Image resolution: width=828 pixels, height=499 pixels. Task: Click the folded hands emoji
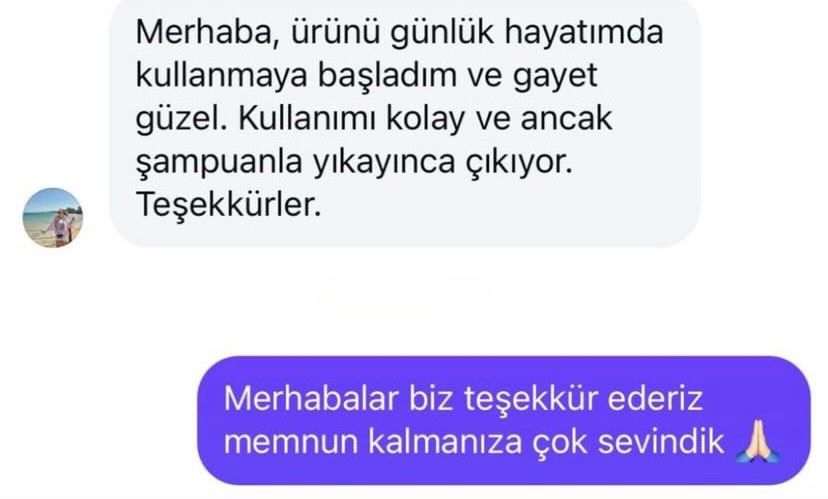pyautogui.click(x=758, y=441)
